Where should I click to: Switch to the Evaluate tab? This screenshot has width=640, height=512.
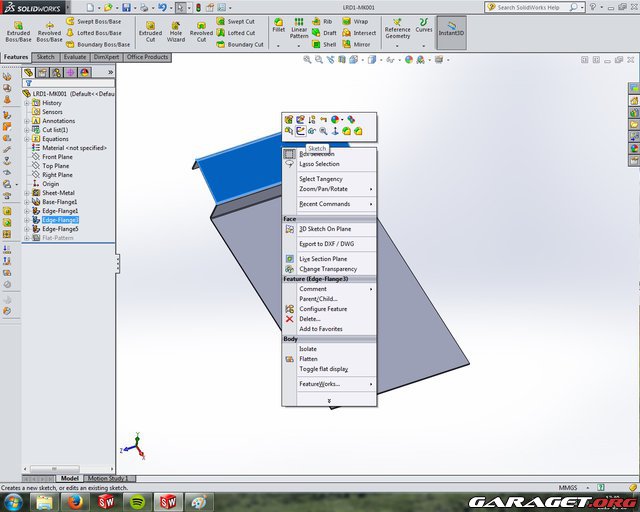click(76, 57)
